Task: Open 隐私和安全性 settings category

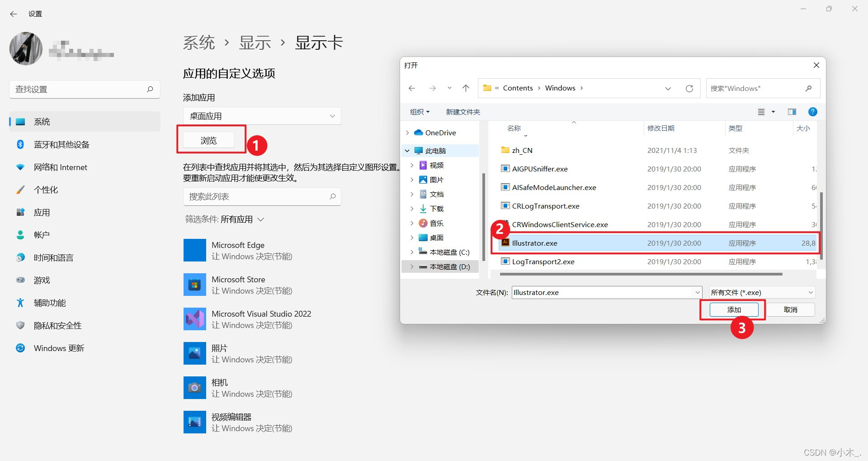Action: pos(85,325)
